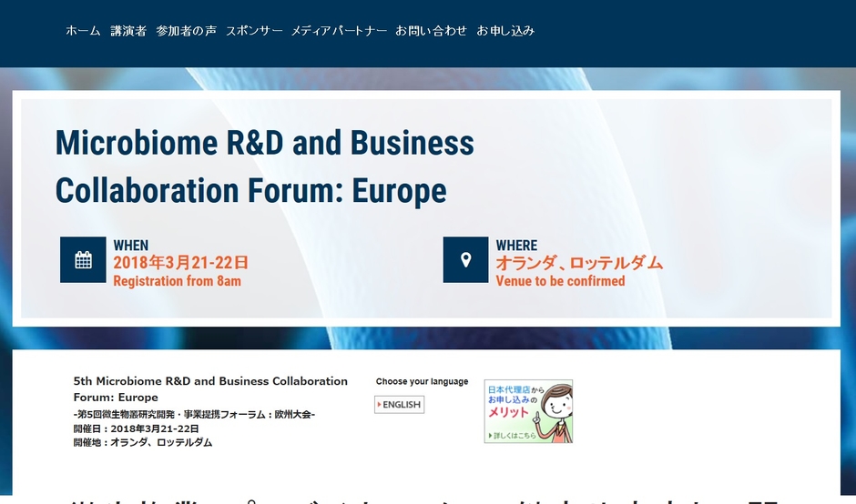Image resolution: width=856 pixels, height=504 pixels.
Task: Open お申し込み registration page
Action: [x=505, y=31]
